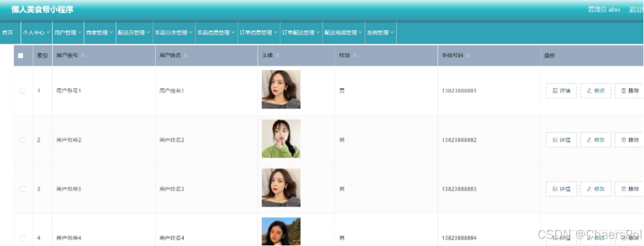The image size is (644, 246).
Task: Expand the 配送完成管理 menu
Action: (x=344, y=32)
